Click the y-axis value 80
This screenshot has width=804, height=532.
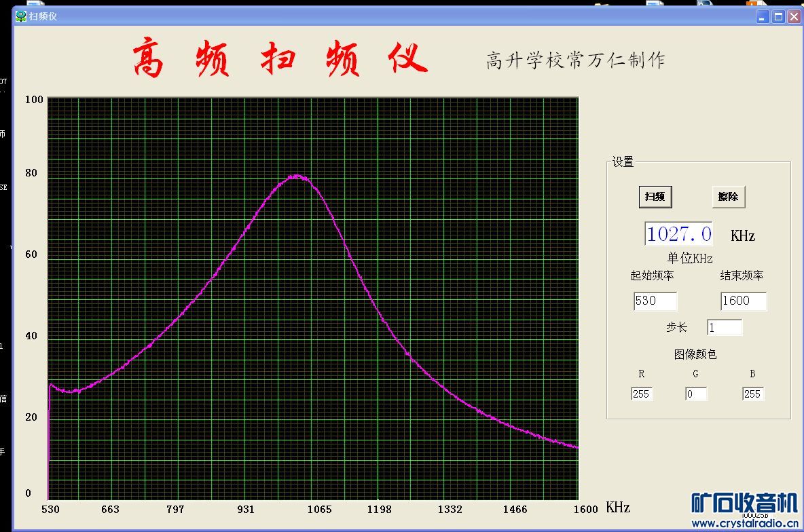31,173
